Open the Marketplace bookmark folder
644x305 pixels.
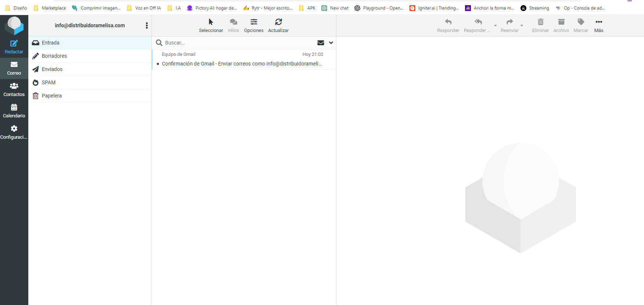coord(50,8)
